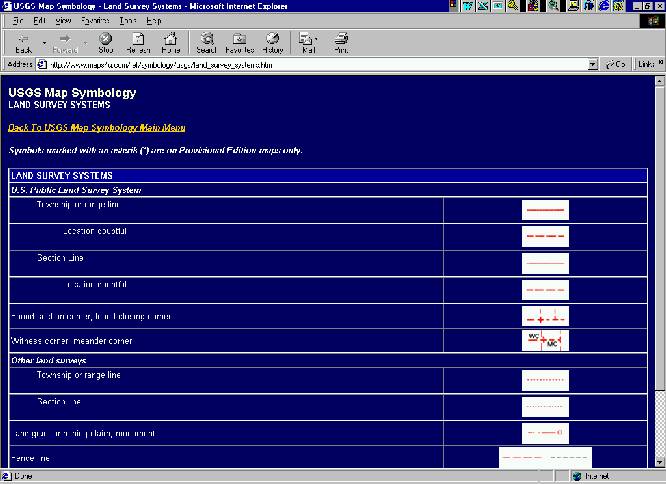Click the Witness corner symbol image
666x484 pixels.
(545, 340)
